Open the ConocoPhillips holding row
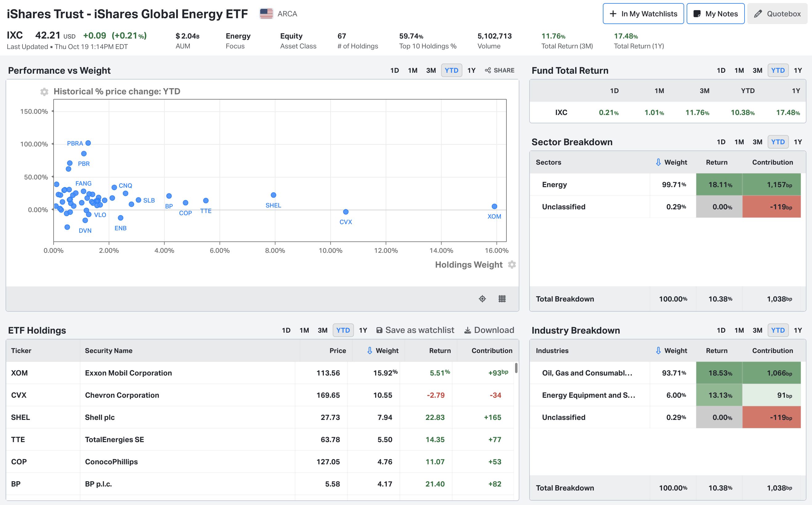The height and width of the screenshot is (505, 812). pyautogui.click(x=260, y=462)
